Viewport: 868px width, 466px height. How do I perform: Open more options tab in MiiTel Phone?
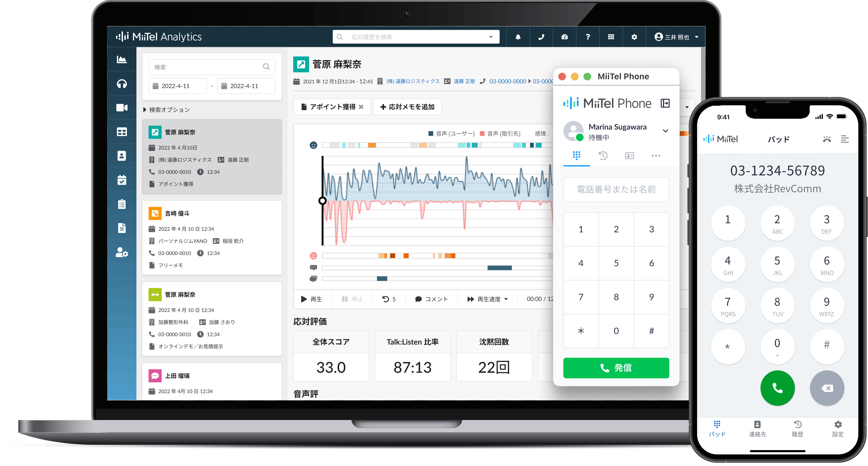click(x=656, y=156)
